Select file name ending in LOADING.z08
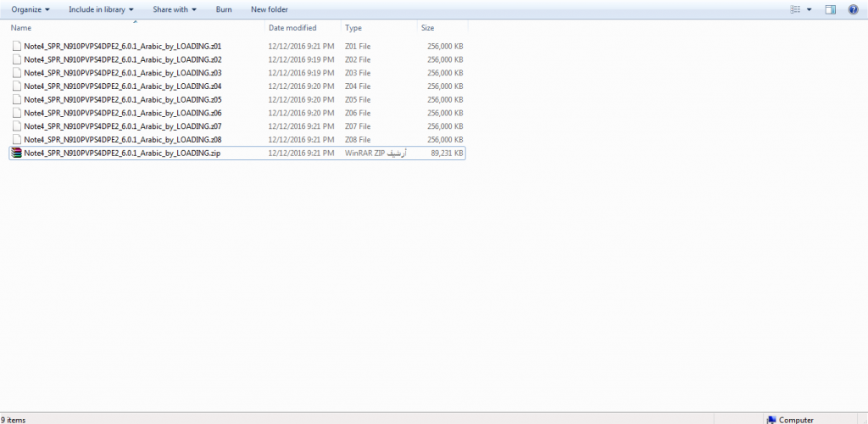868x424 pixels. (x=123, y=139)
